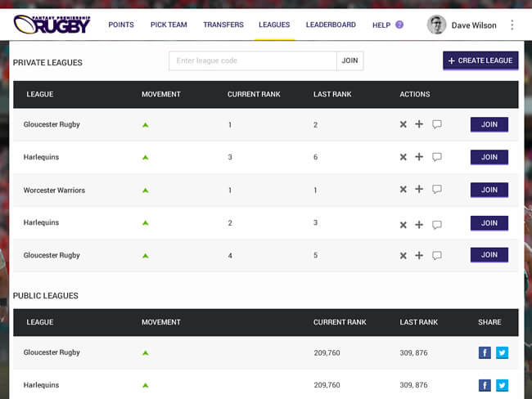The width and height of the screenshot is (532, 399).
Task: Click the purple help question-mark badge
Action: [x=399, y=25]
